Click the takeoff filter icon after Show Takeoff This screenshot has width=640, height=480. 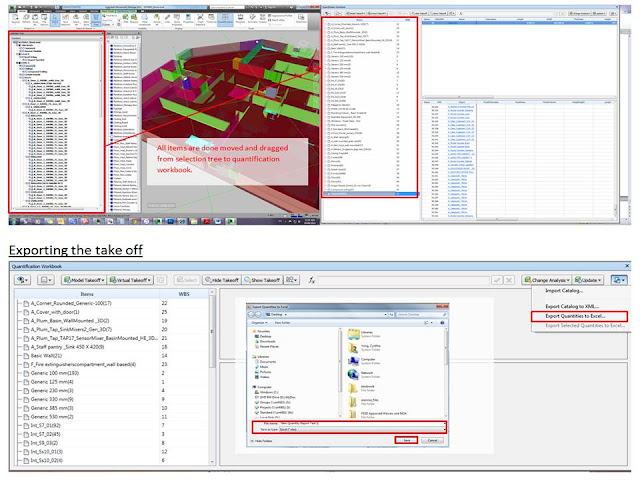291,280
